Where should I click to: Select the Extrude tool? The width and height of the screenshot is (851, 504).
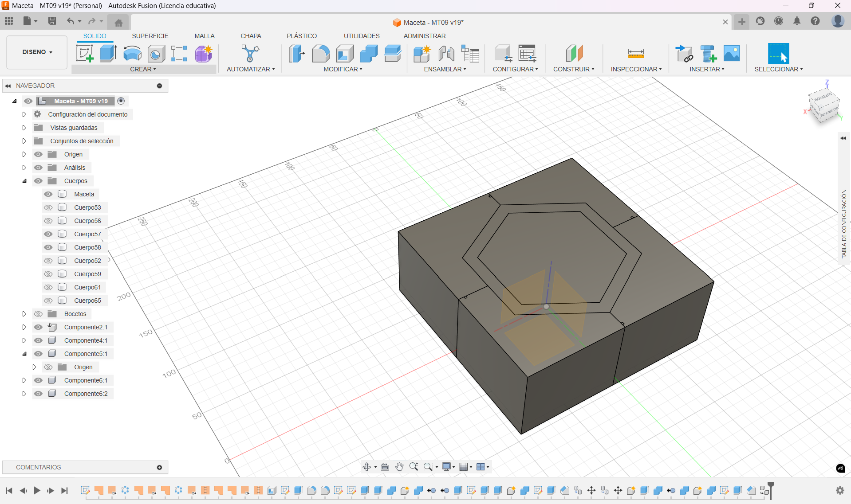[108, 54]
